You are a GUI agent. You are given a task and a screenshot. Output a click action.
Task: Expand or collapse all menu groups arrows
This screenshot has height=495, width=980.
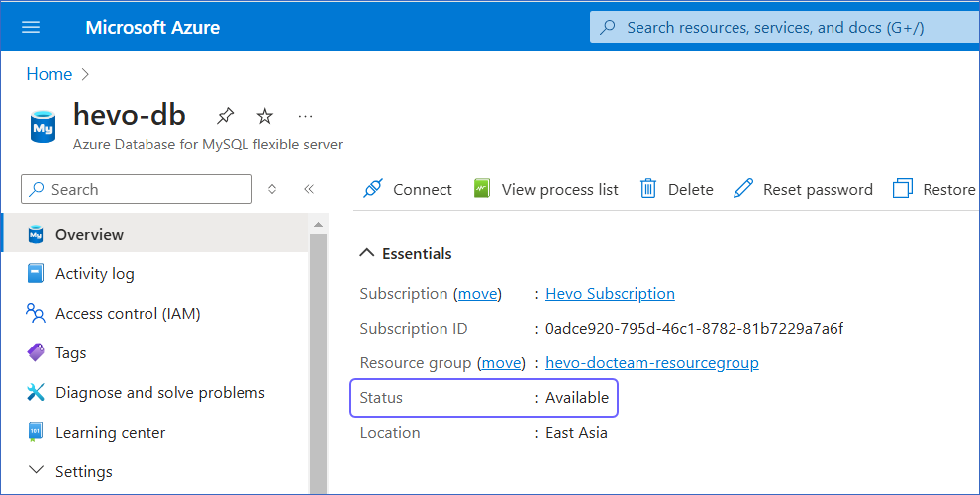(272, 189)
